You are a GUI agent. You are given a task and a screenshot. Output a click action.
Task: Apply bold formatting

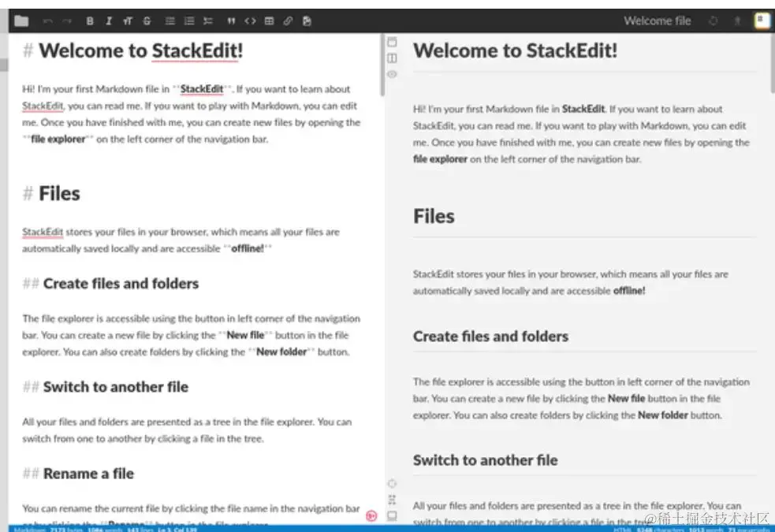[90, 20]
